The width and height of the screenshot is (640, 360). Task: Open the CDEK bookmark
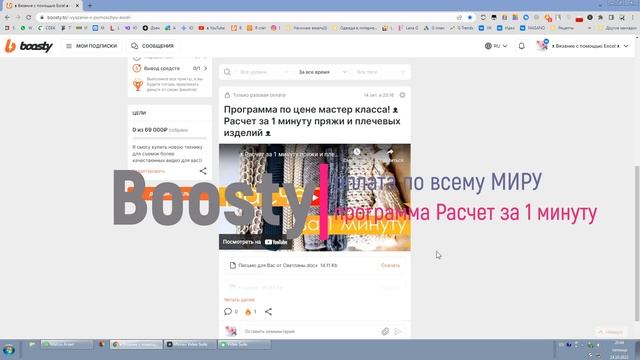click(x=47, y=28)
